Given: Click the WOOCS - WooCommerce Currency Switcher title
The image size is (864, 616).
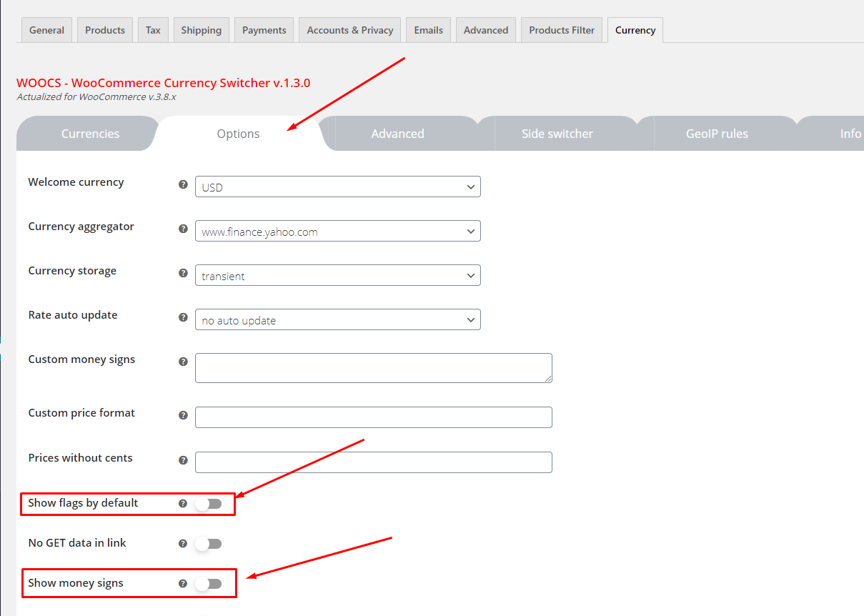Looking at the screenshot, I should point(164,83).
